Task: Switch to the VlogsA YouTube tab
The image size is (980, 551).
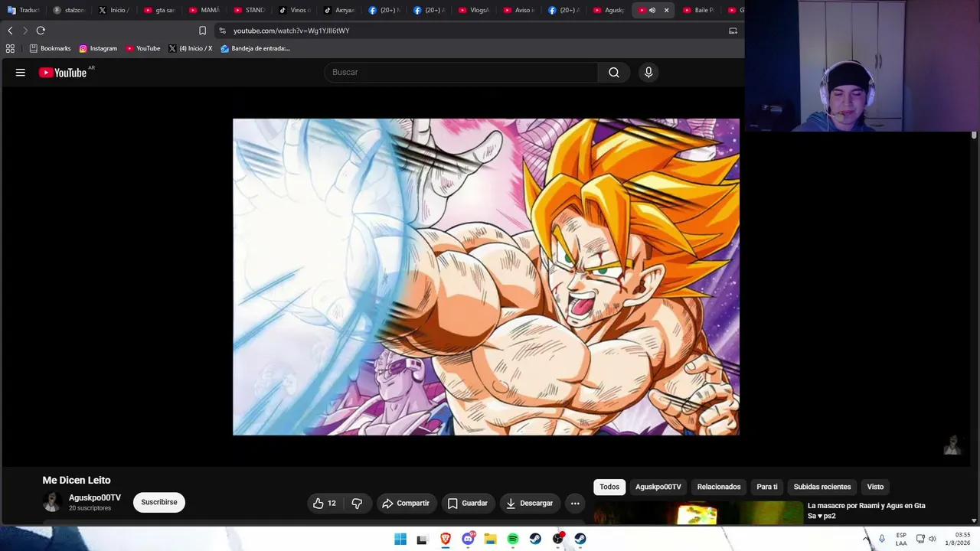Action: pos(475,10)
